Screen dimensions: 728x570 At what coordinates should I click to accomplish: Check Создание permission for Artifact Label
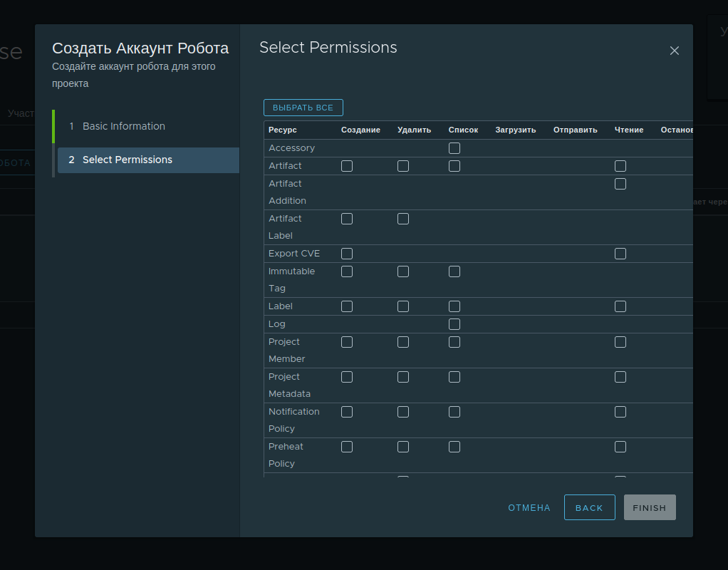[x=347, y=218]
